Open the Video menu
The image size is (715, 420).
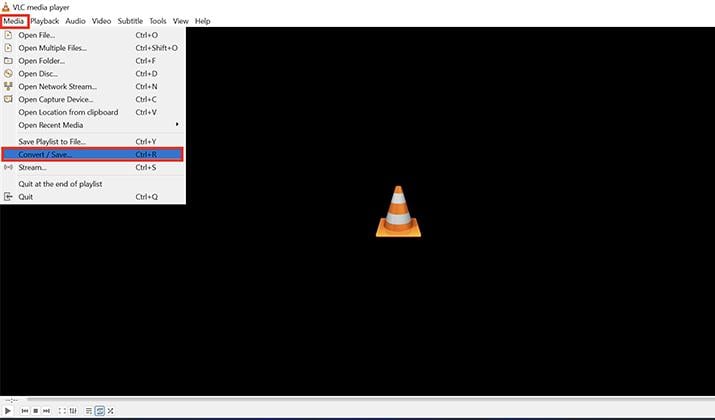(x=101, y=21)
